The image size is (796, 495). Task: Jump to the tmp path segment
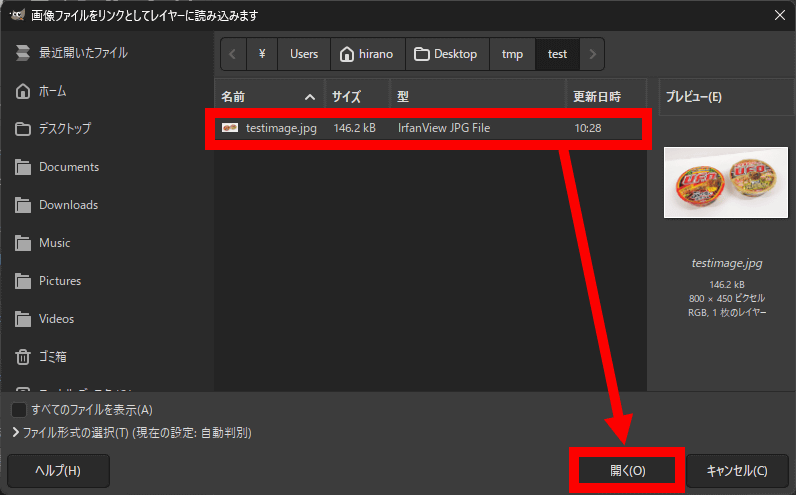[x=512, y=54]
